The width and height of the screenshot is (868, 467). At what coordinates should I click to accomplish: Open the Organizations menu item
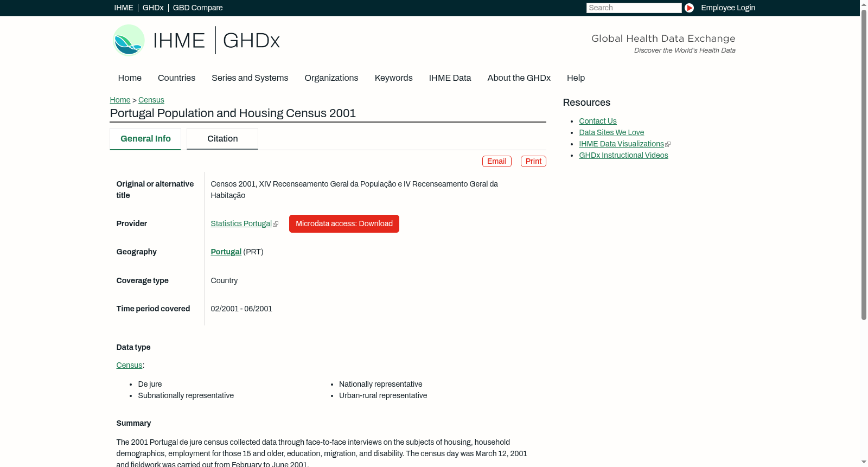pos(331,78)
